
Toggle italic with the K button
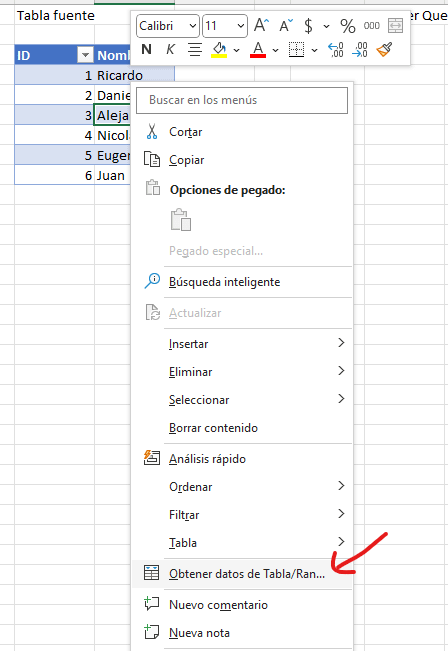pos(170,49)
